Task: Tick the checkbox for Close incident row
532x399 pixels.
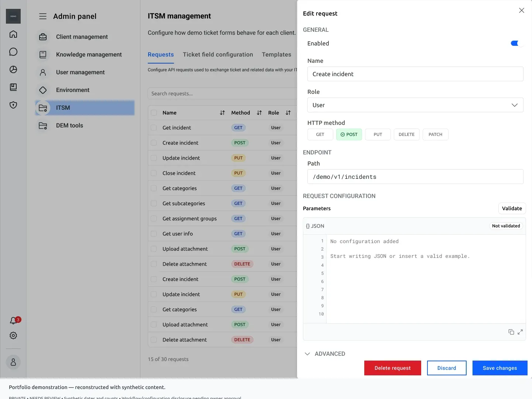Action: pos(154,173)
